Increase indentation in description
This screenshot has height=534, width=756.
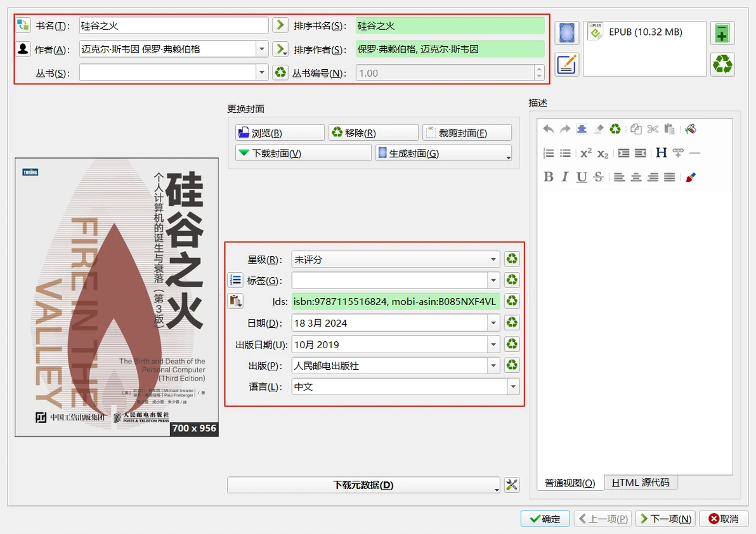click(624, 153)
